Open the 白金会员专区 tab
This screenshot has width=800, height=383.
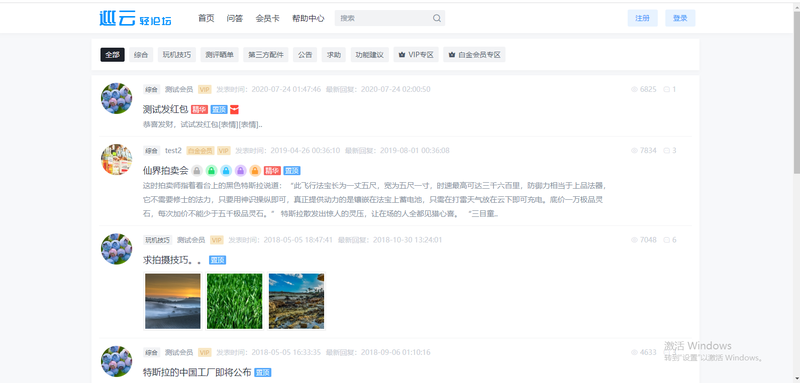tap(474, 55)
